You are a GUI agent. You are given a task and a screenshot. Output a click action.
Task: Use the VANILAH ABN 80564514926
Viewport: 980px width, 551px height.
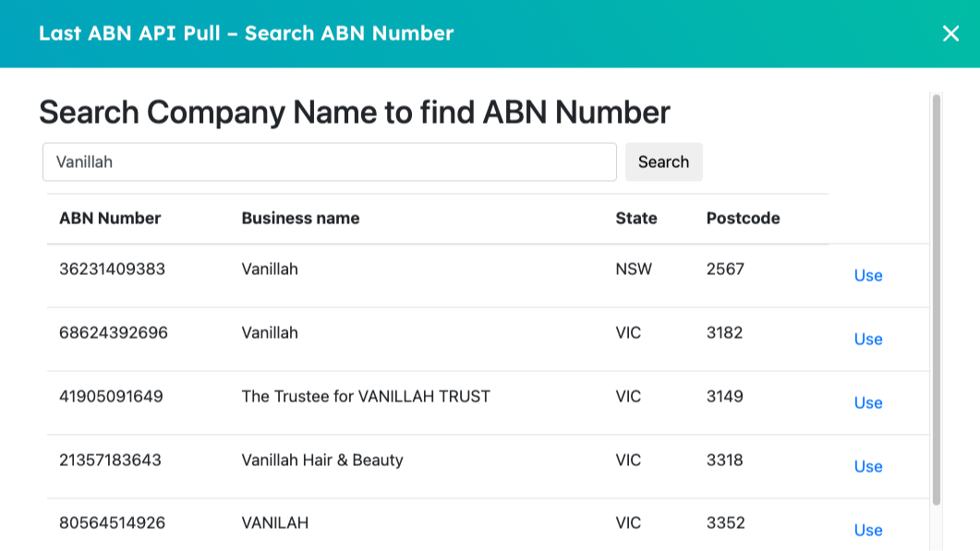(x=867, y=531)
